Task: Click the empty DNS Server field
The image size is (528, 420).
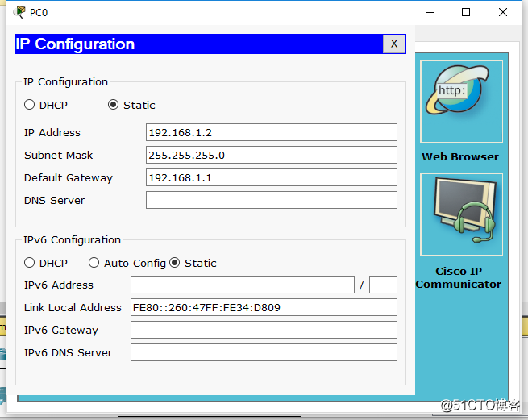Action: pos(272,200)
